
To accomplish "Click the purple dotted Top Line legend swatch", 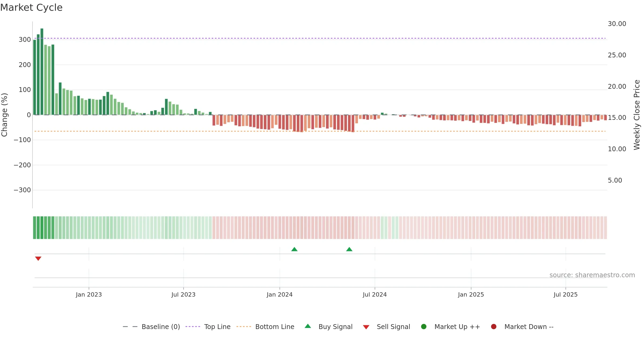I will point(193,327).
